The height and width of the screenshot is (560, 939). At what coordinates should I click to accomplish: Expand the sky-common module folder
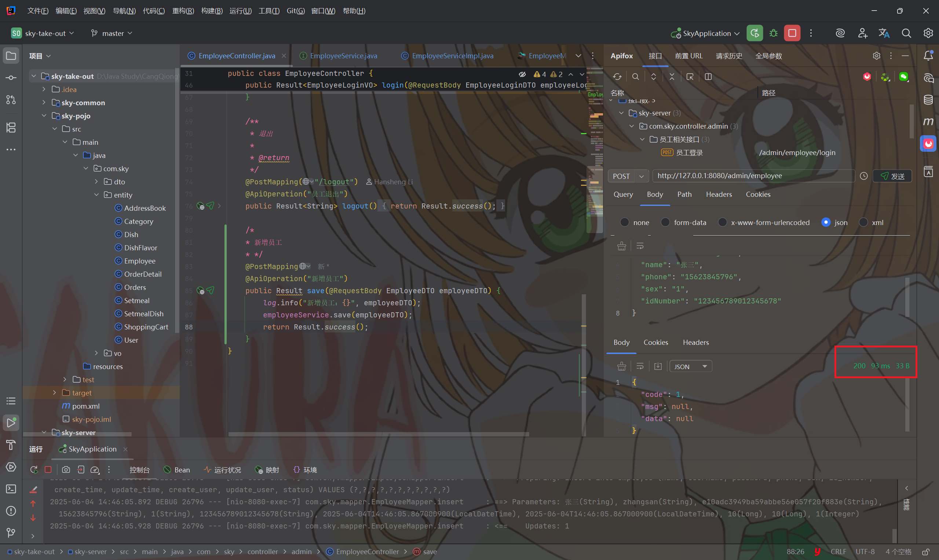click(44, 103)
